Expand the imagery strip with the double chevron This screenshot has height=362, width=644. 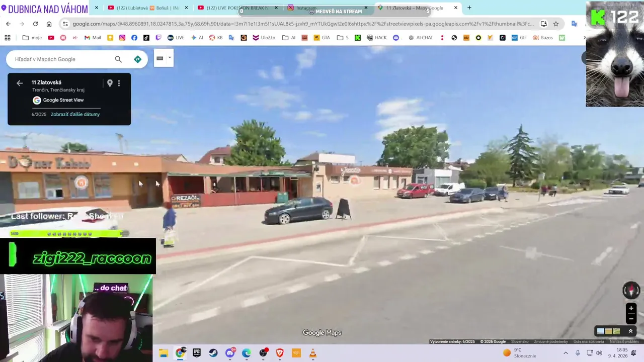click(630, 331)
